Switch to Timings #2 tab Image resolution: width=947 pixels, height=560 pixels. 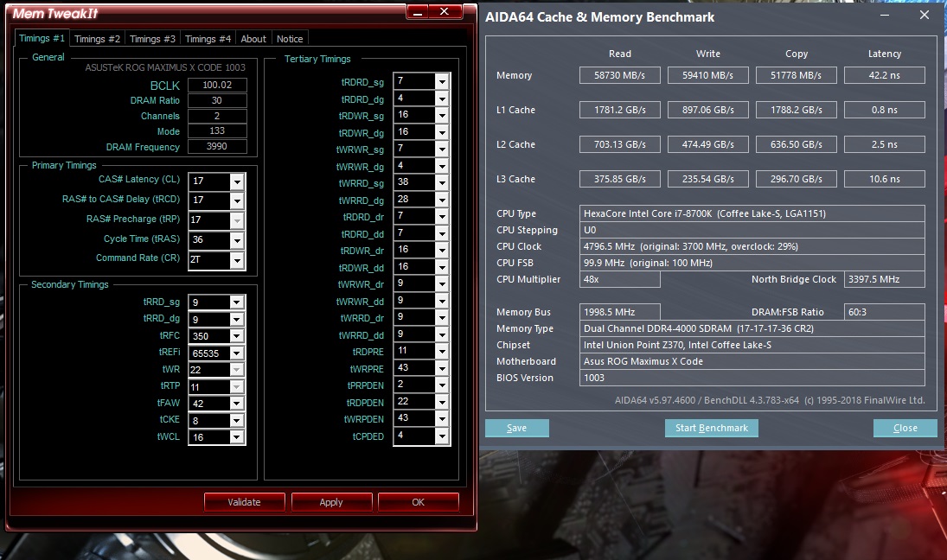tap(97, 39)
